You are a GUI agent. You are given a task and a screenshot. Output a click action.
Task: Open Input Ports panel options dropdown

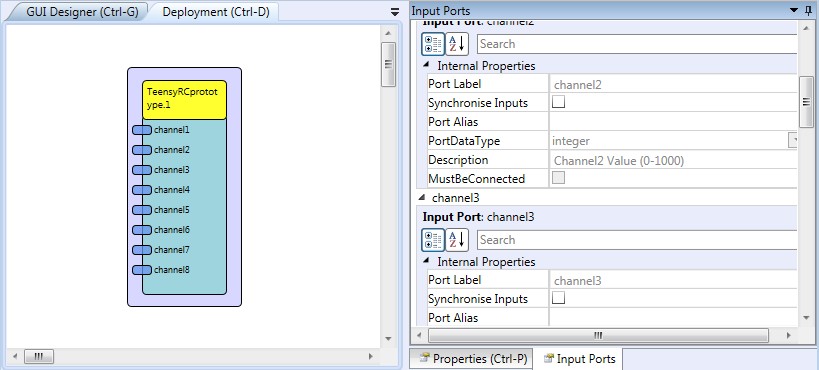(x=794, y=10)
